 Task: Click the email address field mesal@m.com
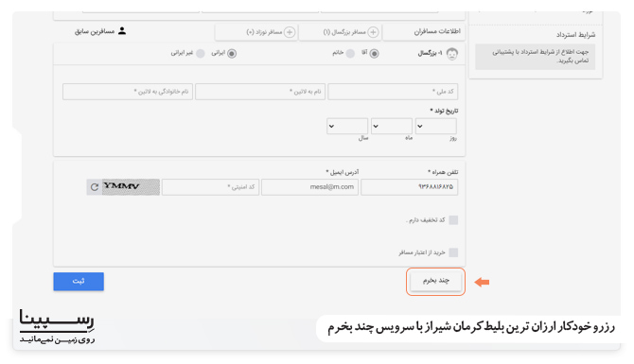tap(309, 187)
